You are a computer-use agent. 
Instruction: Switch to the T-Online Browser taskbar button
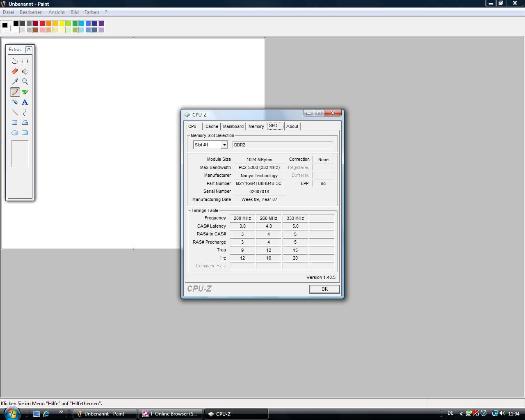coord(171,414)
